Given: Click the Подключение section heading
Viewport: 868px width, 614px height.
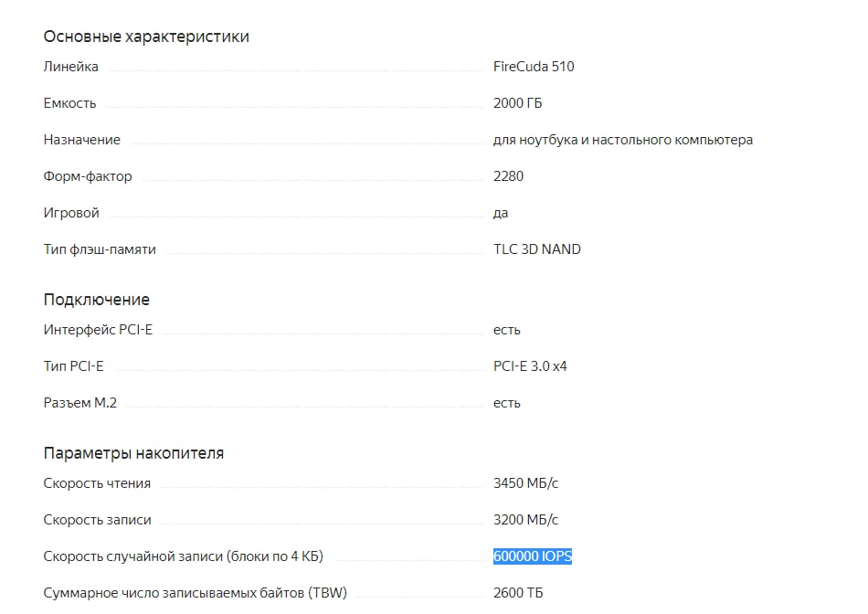Looking at the screenshot, I should tap(96, 300).
